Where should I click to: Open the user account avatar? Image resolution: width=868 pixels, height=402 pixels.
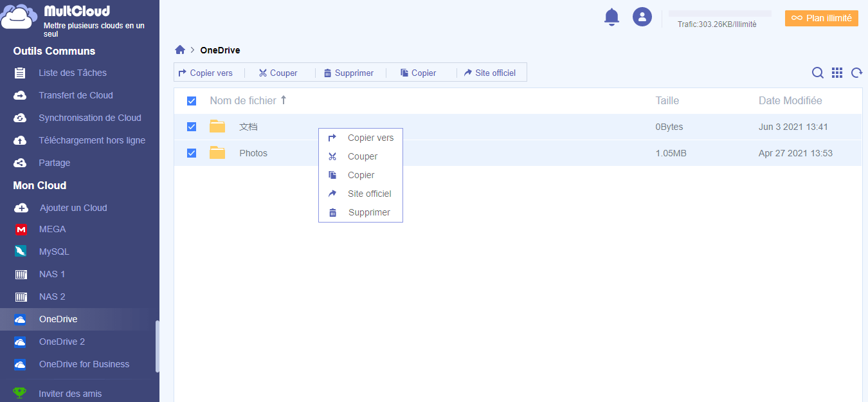point(642,17)
